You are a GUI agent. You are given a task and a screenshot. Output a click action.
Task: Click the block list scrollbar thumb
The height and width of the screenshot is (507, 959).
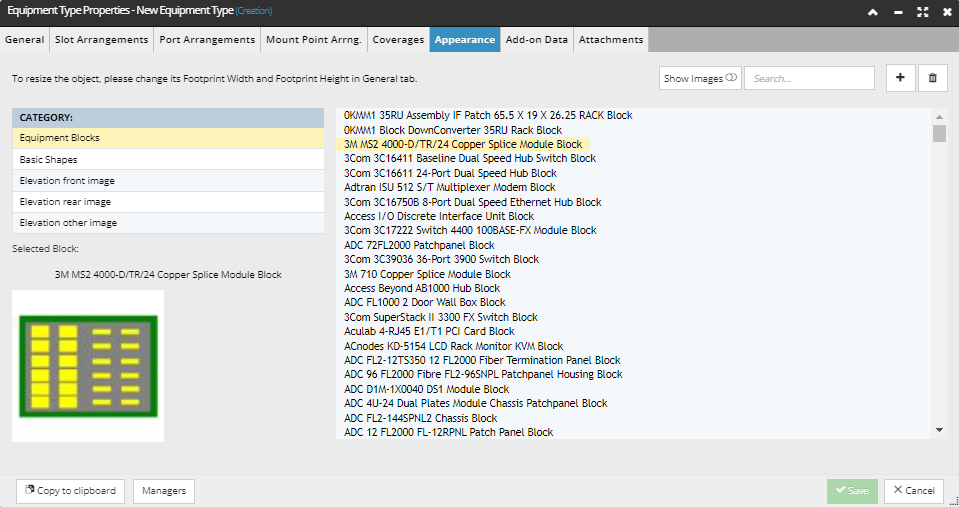(939, 133)
